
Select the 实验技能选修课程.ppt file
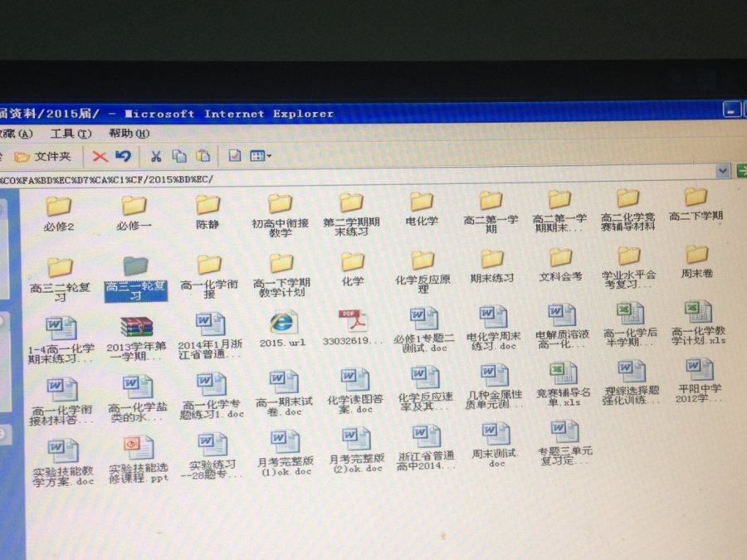(x=139, y=460)
